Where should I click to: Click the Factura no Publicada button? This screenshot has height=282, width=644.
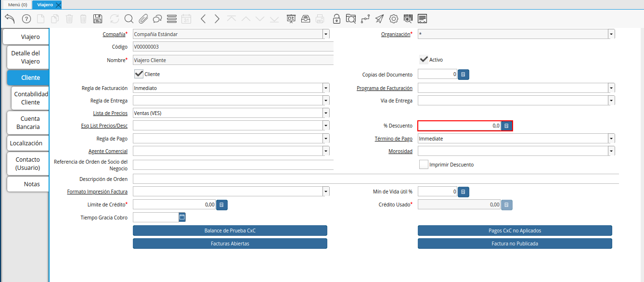pos(515,244)
